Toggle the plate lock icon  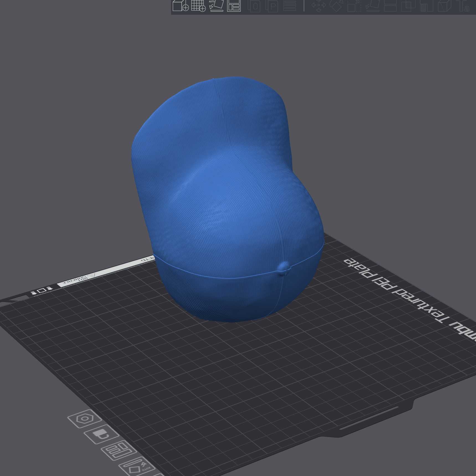(x=101, y=434)
